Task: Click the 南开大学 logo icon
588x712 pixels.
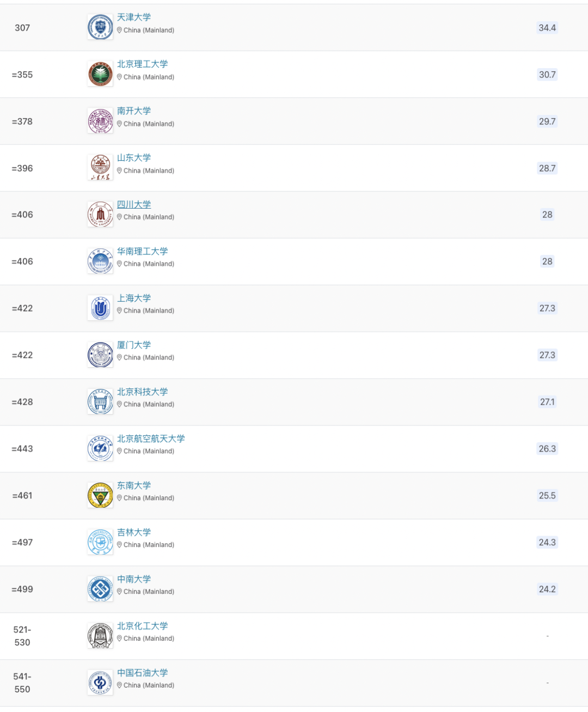Action: tap(100, 121)
